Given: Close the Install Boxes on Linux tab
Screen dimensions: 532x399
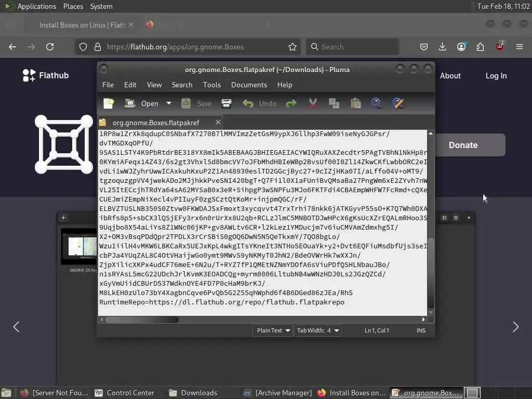Looking at the screenshot, I should [131, 25].
